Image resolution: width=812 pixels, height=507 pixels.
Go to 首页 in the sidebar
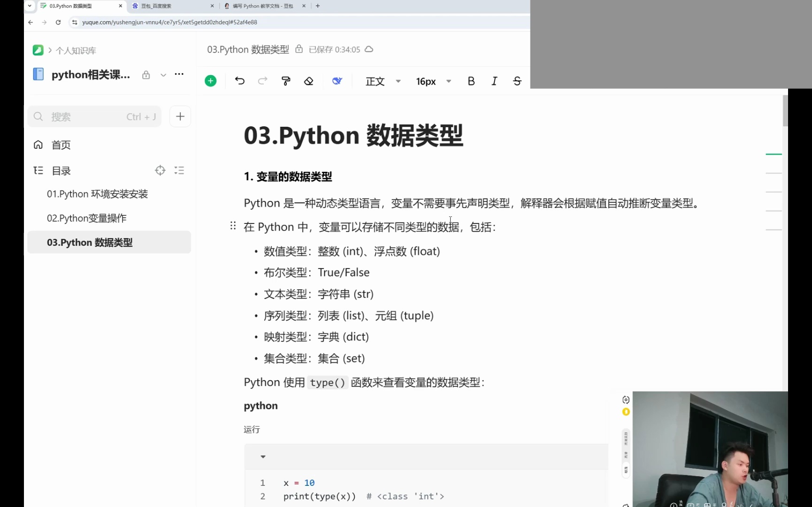click(61, 145)
